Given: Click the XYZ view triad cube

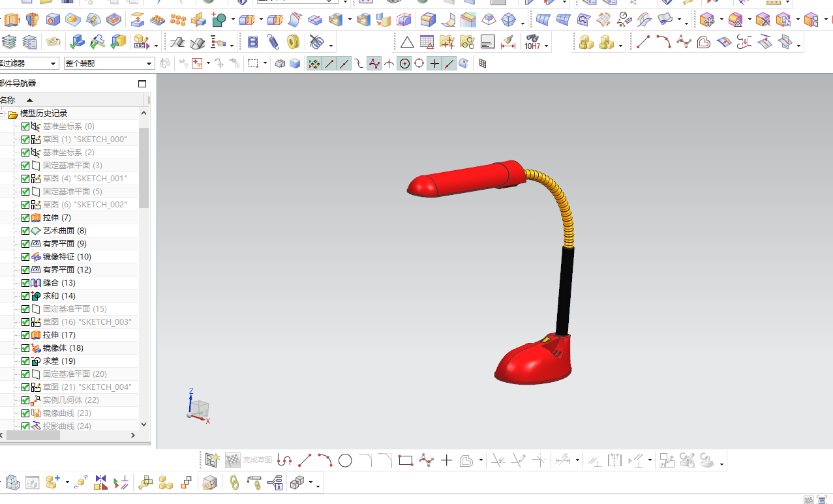Looking at the screenshot, I should 198,408.
